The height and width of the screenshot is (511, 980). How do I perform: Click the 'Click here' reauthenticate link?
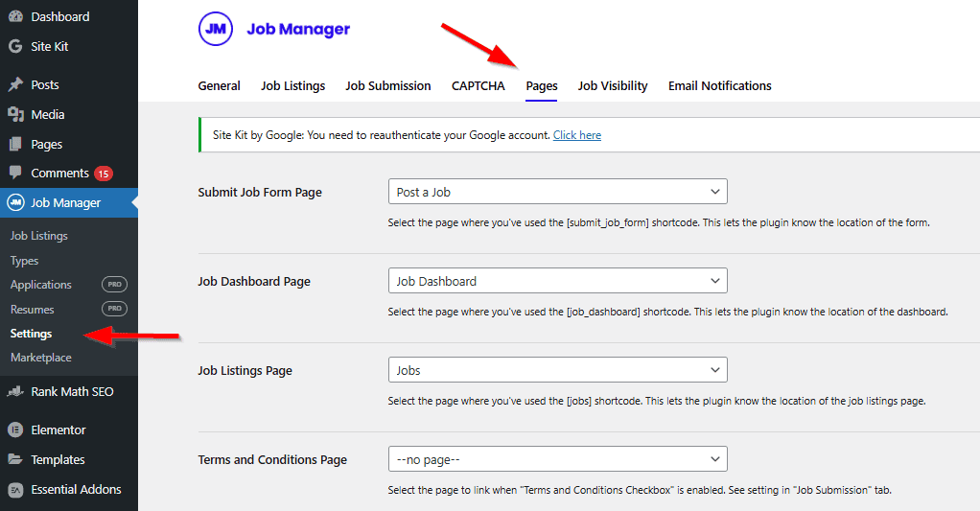(577, 135)
